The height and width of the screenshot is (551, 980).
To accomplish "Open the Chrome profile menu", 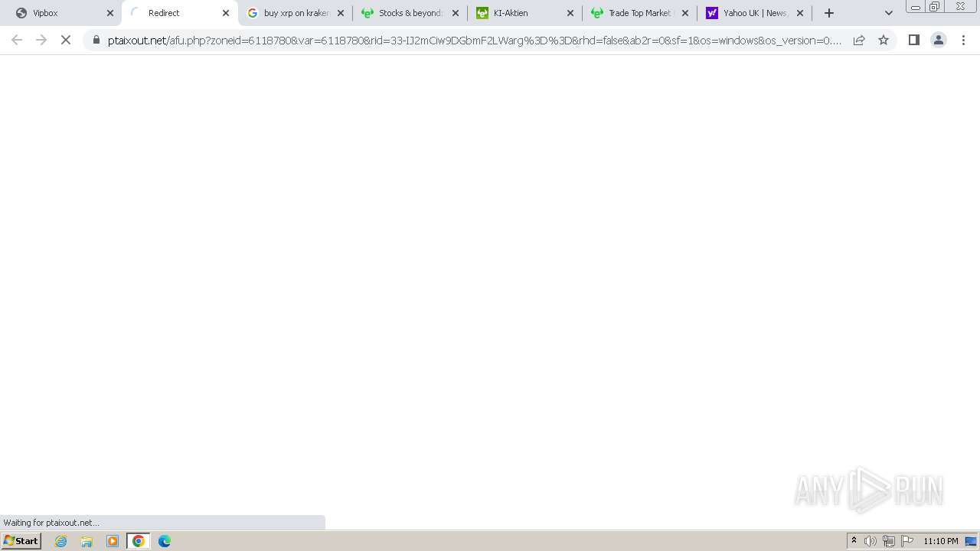I will pyautogui.click(x=939, y=40).
